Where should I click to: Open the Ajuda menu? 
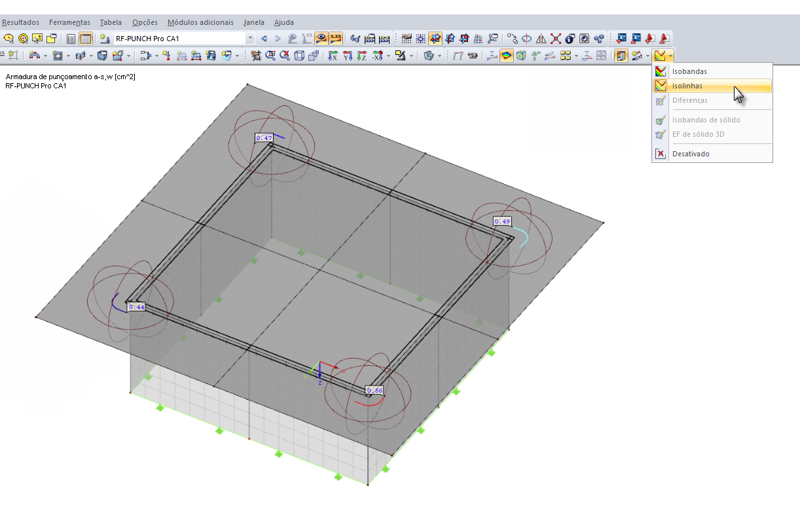pyautogui.click(x=283, y=22)
